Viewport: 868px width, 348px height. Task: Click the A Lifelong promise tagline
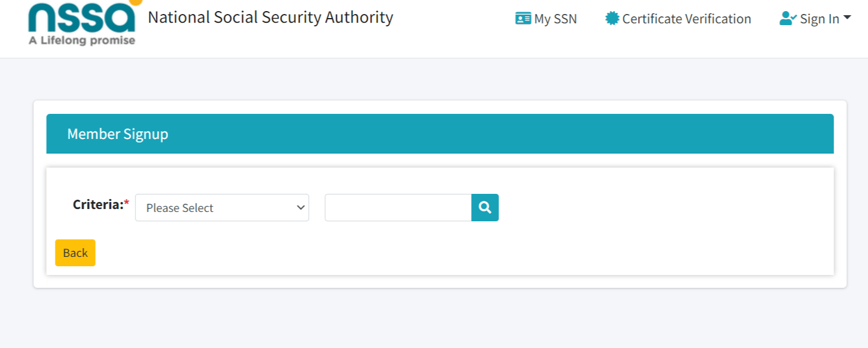(x=81, y=40)
